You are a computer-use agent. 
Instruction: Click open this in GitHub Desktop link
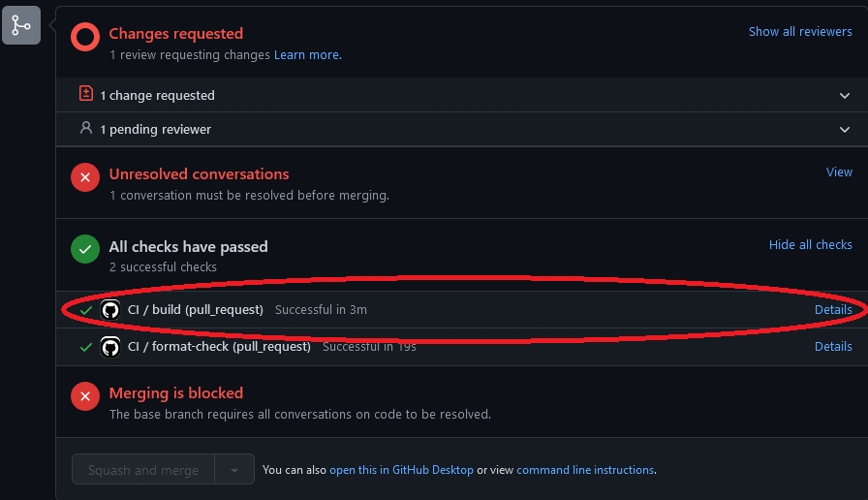[401, 470]
